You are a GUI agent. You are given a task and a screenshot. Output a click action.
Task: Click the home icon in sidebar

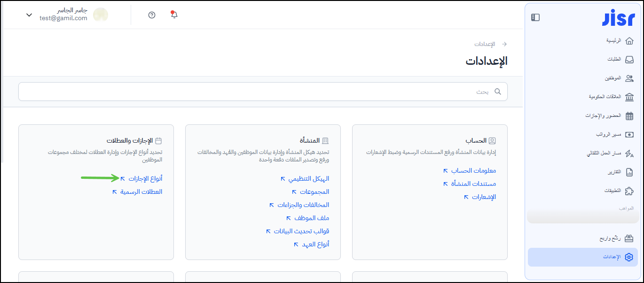click(x=629, y=41)
